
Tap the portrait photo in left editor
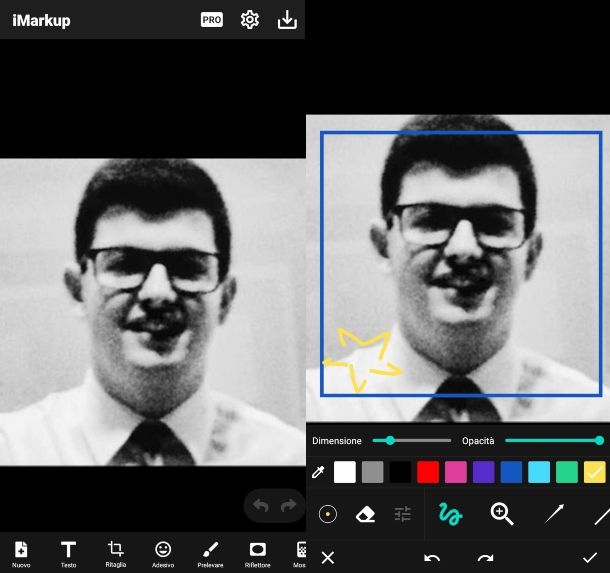152,312
